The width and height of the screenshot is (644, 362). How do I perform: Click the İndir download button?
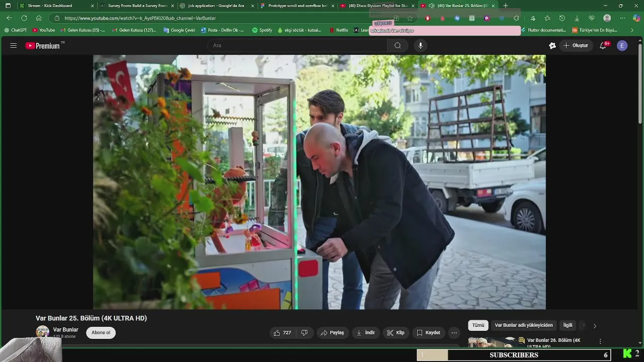point(366,333)
